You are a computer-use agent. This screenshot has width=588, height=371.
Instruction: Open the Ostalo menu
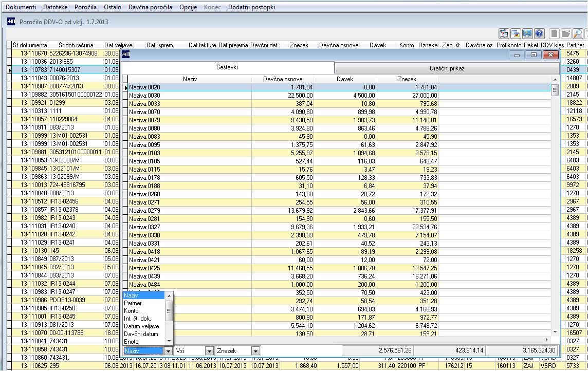tap(113, 7)
